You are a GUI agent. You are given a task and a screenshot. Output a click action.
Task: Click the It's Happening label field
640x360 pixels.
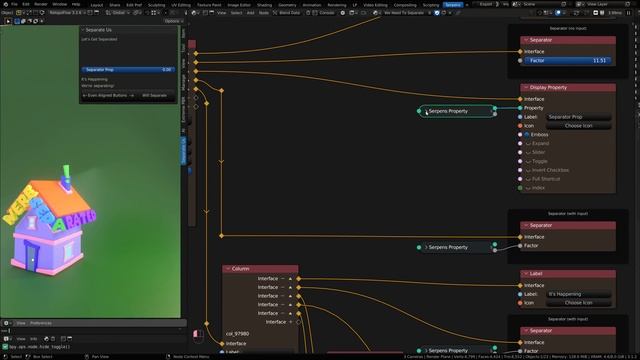point(579,294)
